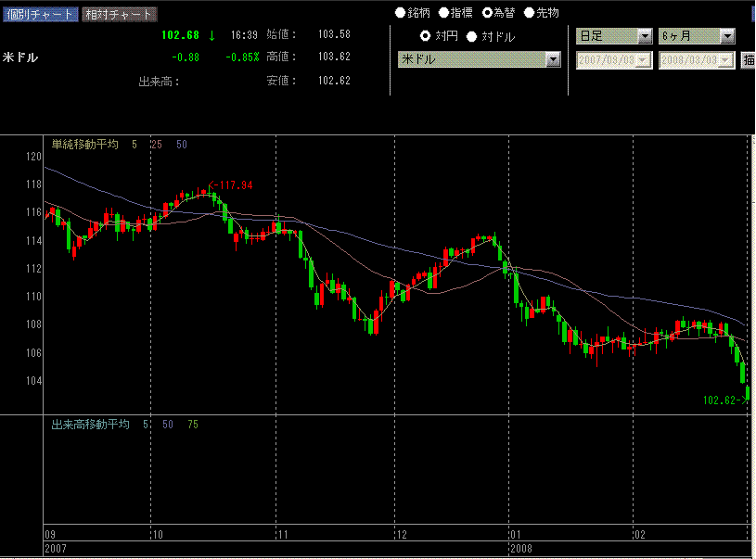Switch to 対ドル radio option
This screenshot has height=559, width=756.
point(471,36)
